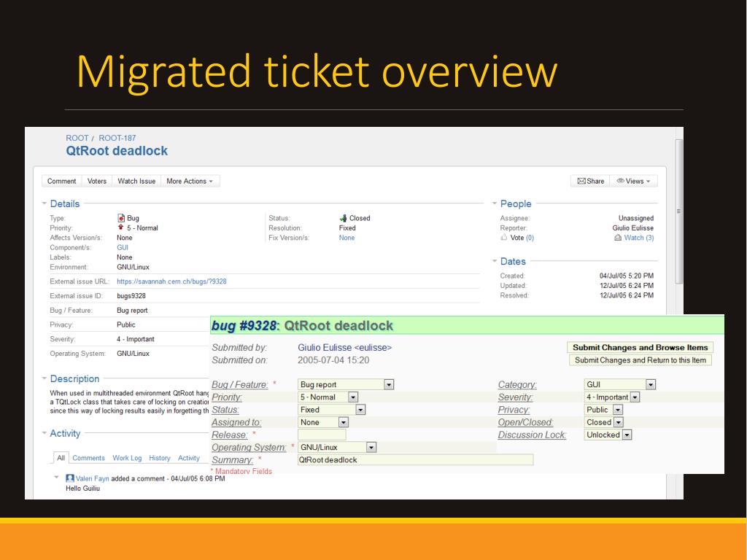Collapse the People section
This screenshot has width=747, height=560.
[x=495, y=203]
